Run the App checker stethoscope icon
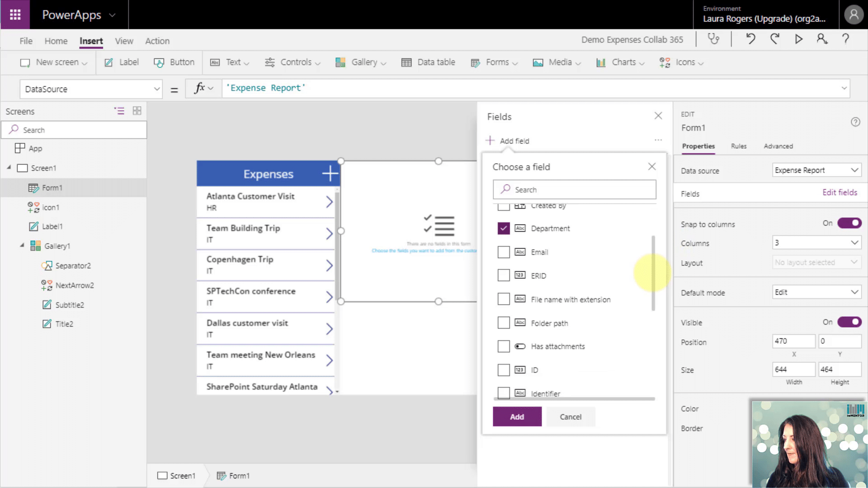This screenshot has width=868, height=488. coord(713,39)
